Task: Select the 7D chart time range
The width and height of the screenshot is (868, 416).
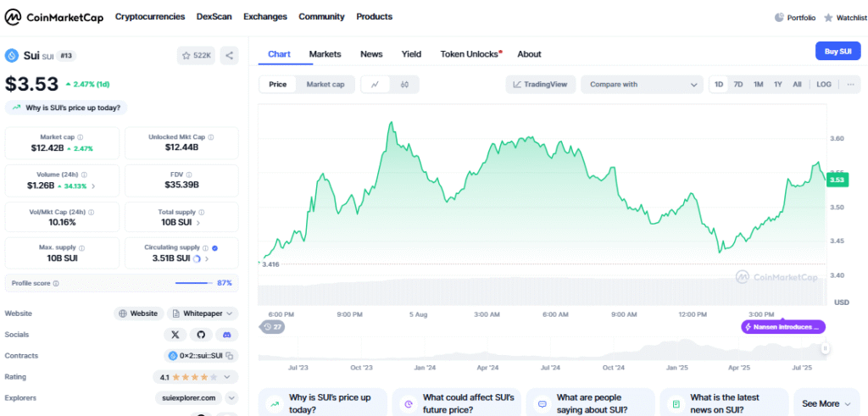Action: pos(737,85)
